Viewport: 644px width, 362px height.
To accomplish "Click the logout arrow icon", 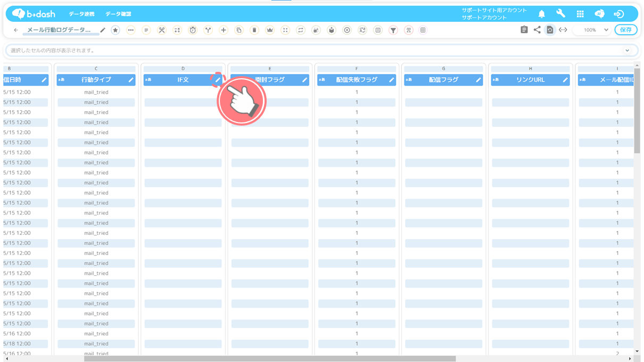I will (x=619, y=14).
